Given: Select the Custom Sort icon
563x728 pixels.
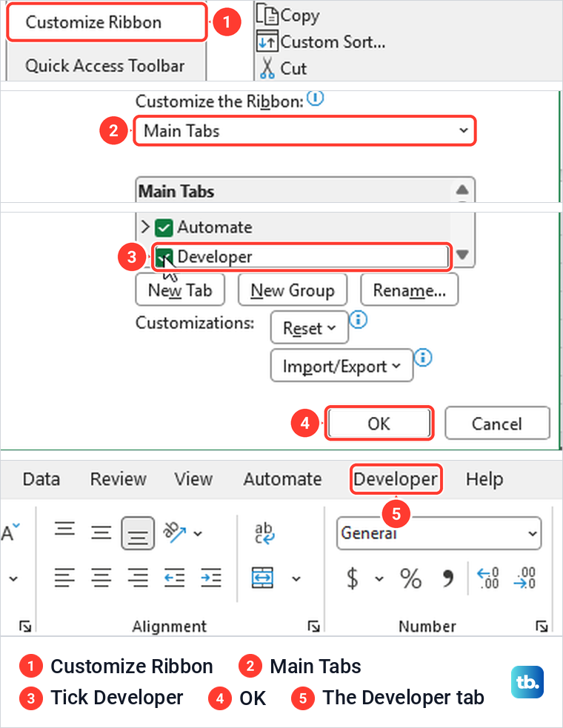Looking at the screenshot, I should (267, 41).
